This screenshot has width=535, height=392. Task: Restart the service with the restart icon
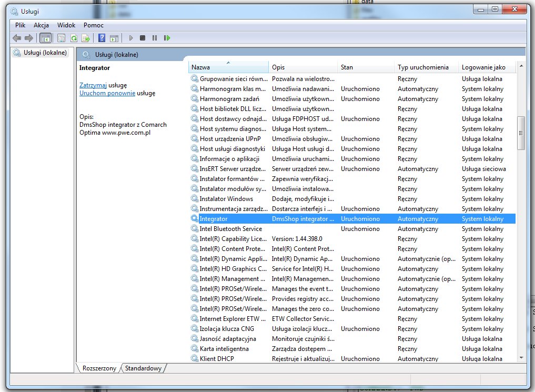coord(167,38)
